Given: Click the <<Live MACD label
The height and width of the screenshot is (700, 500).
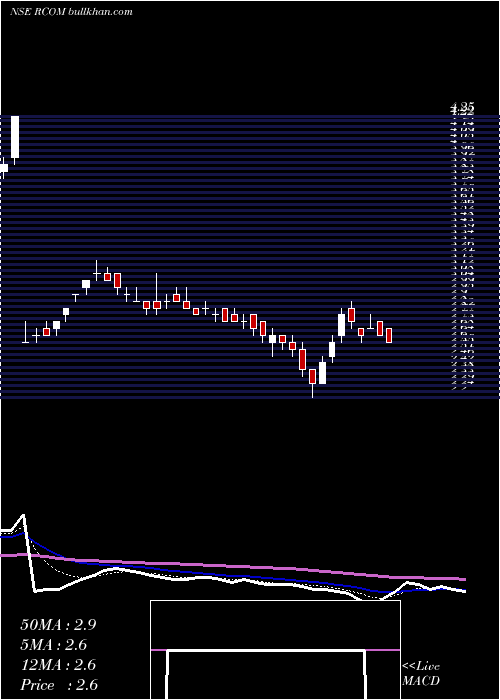Looking at the screenshot, I should coord(421,674).
